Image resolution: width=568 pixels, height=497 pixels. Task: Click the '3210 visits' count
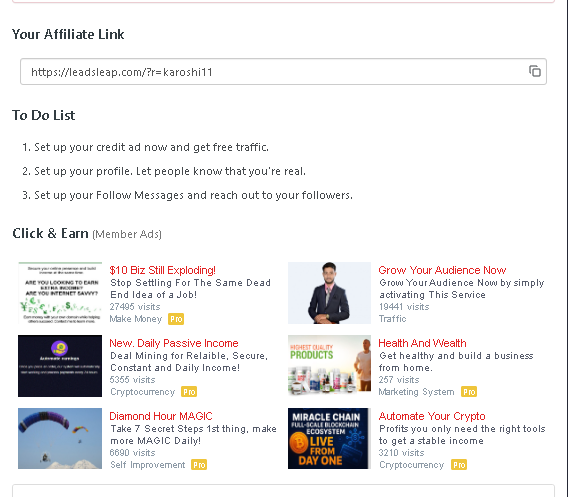[402, 453]
